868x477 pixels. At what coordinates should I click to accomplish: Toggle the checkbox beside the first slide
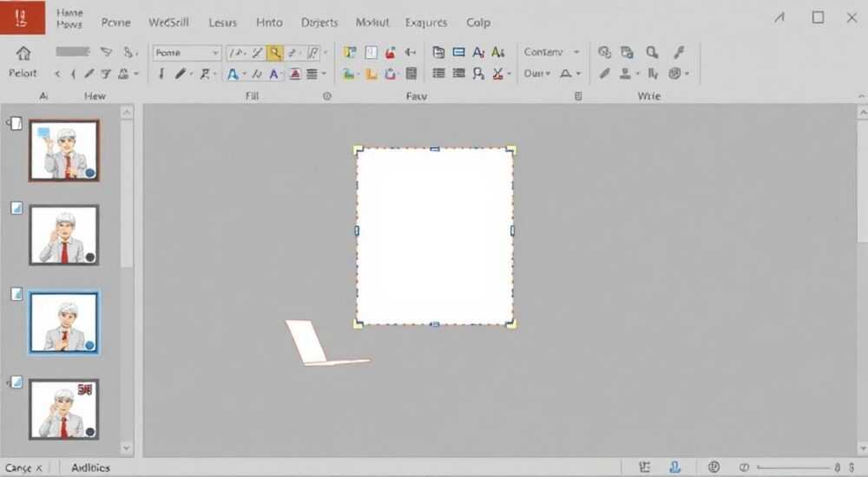coord(16,123)
